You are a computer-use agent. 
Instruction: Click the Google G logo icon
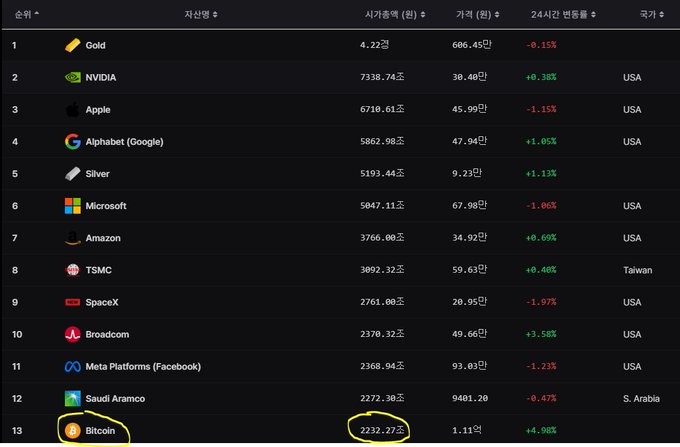coord(72,141)
